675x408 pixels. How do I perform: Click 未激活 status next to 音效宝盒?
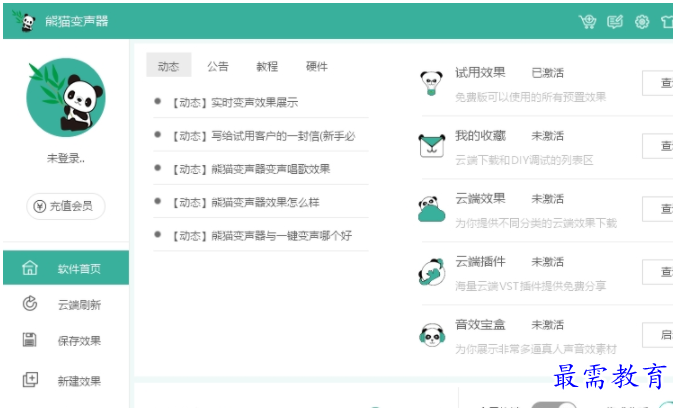coord(548,325)
